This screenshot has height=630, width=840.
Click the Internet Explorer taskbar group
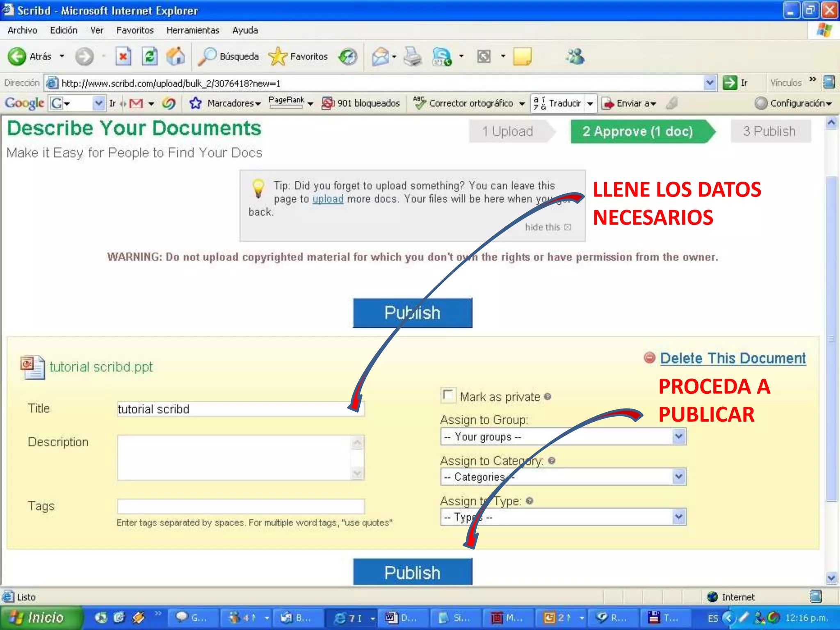(x=354, y=618)
